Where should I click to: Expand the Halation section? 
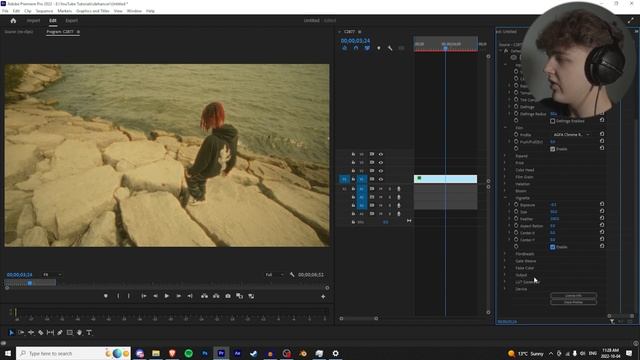[505, 184]
